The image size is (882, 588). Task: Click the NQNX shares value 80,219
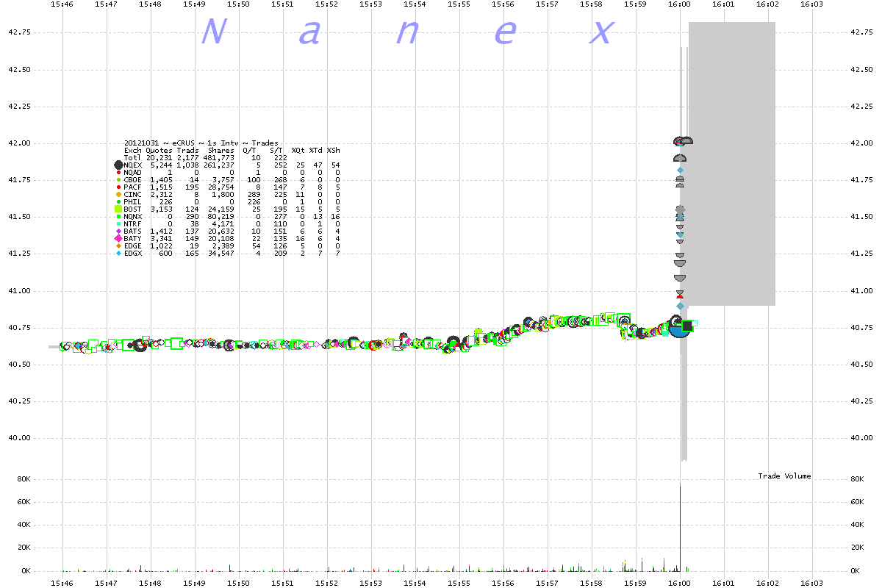point(221,216)
